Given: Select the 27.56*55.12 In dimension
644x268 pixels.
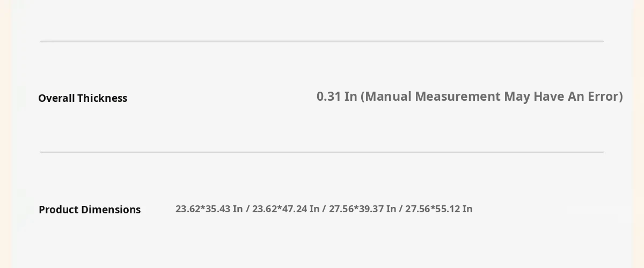Looking at the screenshot, I should click(x=439, y=209).
